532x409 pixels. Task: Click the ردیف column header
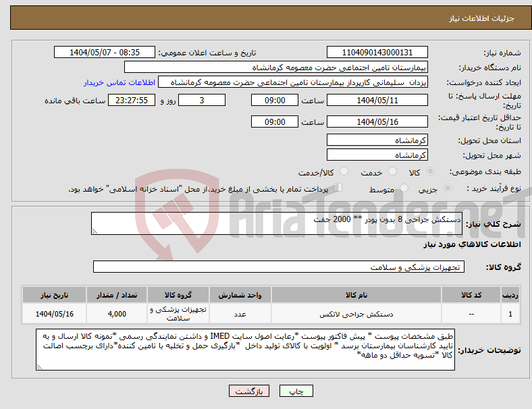click(x=510, y=295)
